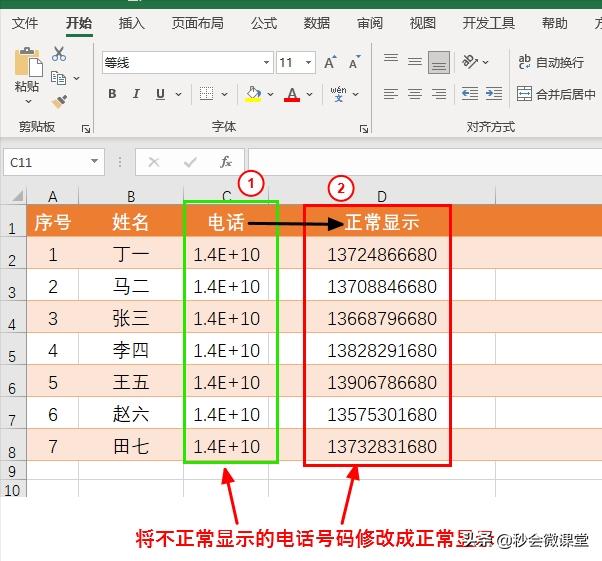Increase indent
Screen dimensions: 602x561
(x=494, y=94)
